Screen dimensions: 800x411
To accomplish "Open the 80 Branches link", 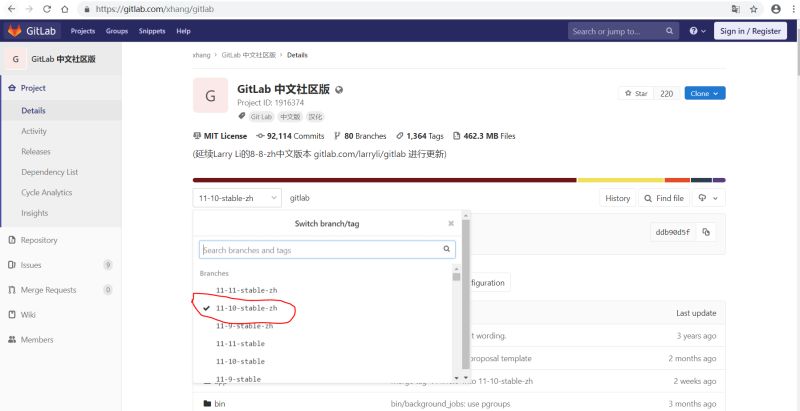I will click(x=360, y=136).
